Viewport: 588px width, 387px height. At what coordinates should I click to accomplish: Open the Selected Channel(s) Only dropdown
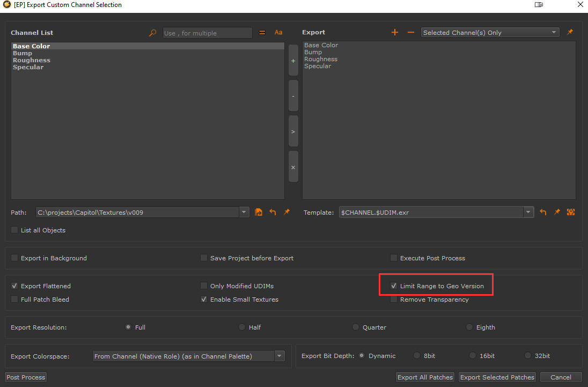(x=490, y=33)
